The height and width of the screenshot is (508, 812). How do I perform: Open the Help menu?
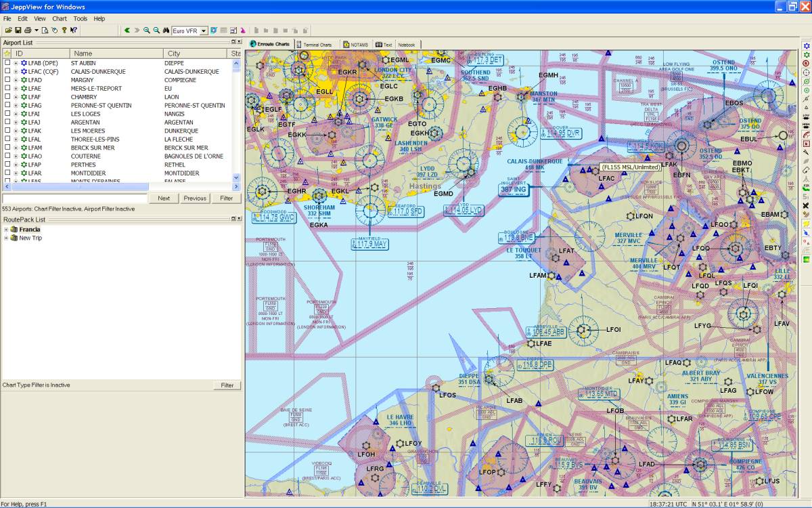[99, 18]
